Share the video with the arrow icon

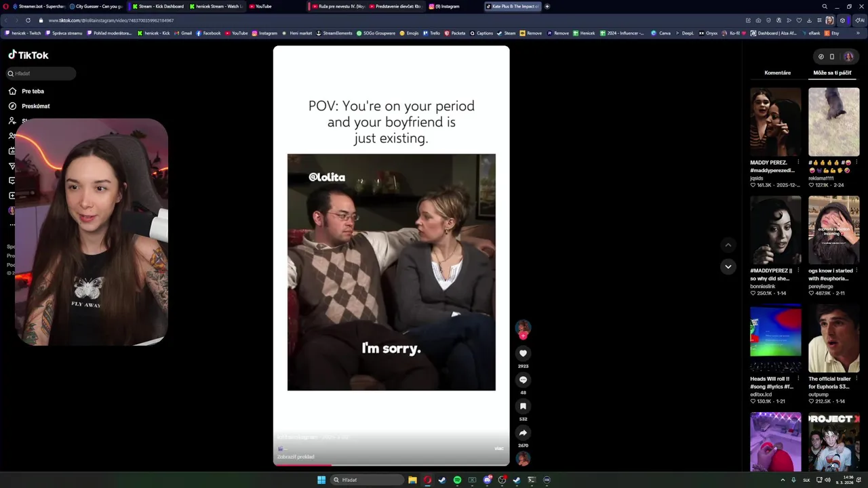(x=523, y=432)
